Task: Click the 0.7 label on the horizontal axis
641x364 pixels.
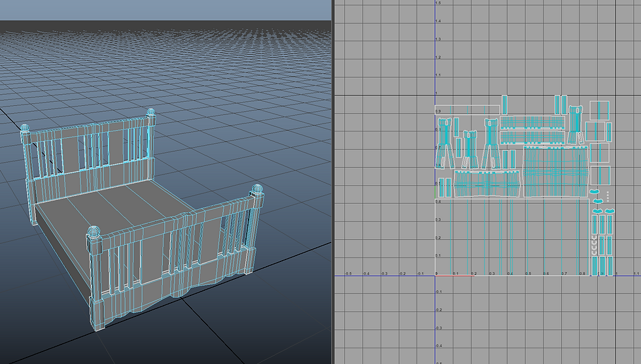Action: point(564,274)
